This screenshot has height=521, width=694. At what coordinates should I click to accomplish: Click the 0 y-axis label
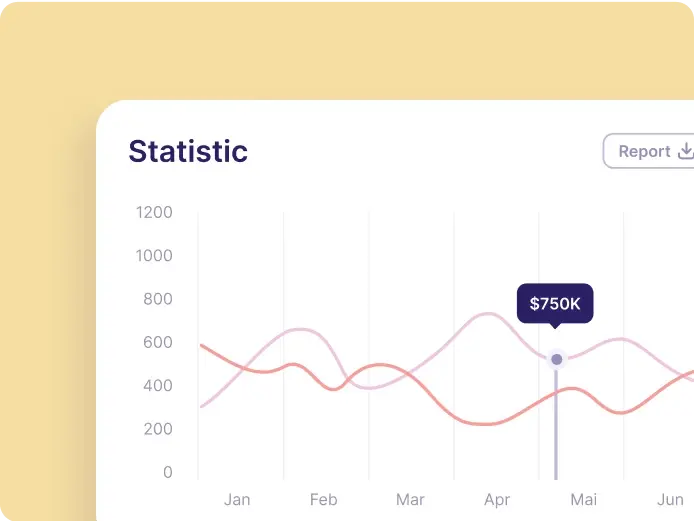coord(168,472)
